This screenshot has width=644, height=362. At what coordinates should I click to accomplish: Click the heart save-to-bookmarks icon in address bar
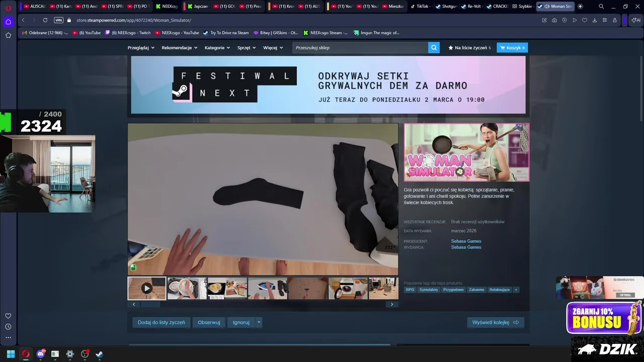click(584, 20)
